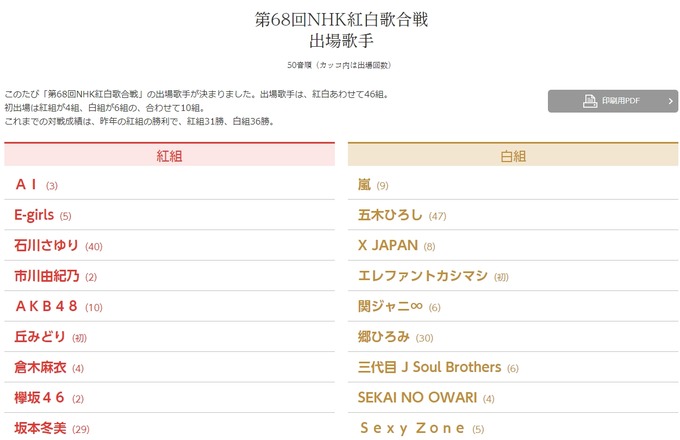The image size is (680, 440).
Task: Open the AKB48 entry
Action: click(x=46, y=306)
